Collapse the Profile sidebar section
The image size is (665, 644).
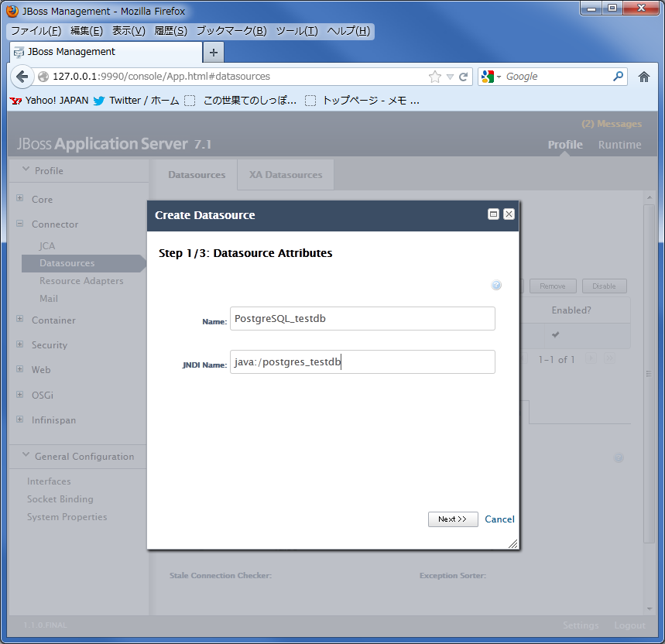coord(26,170)
